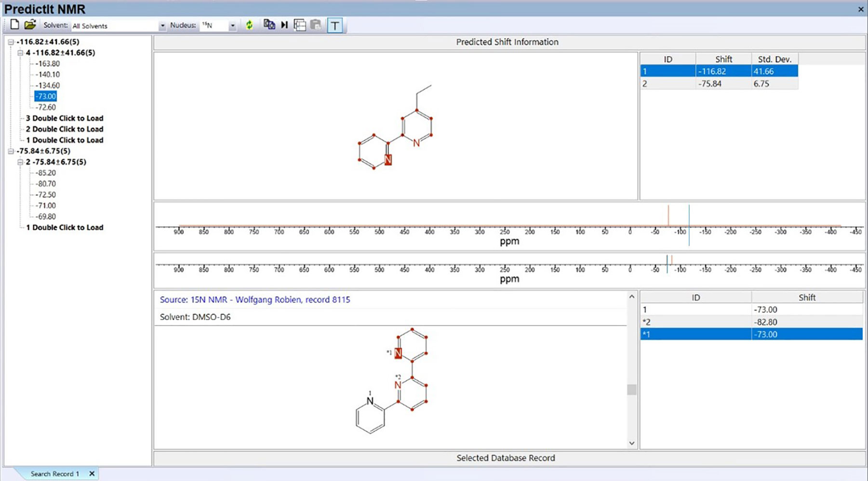Toggle the T text button in toolbar
The width and height of the screenshot is (868, 481).
(335, 26)
